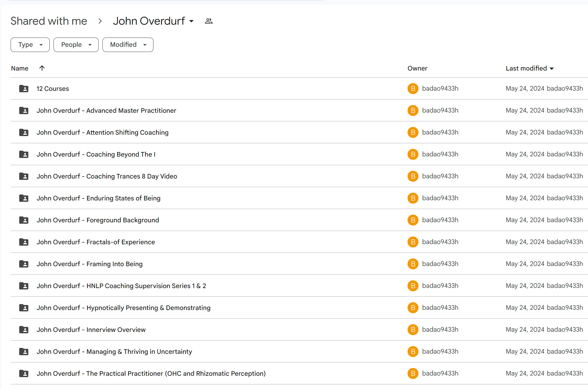Select John Overdurf - Framing Into Being
Image resolution: width=588 pixels, height=389 pixels.
(90, 264)
